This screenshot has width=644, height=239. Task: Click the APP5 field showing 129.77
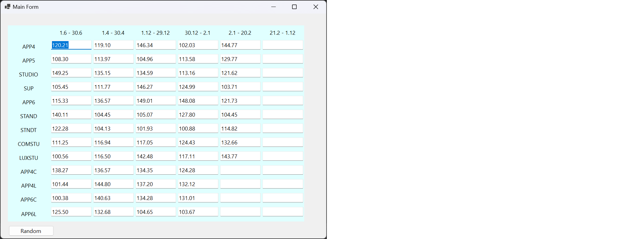[240, 59]
